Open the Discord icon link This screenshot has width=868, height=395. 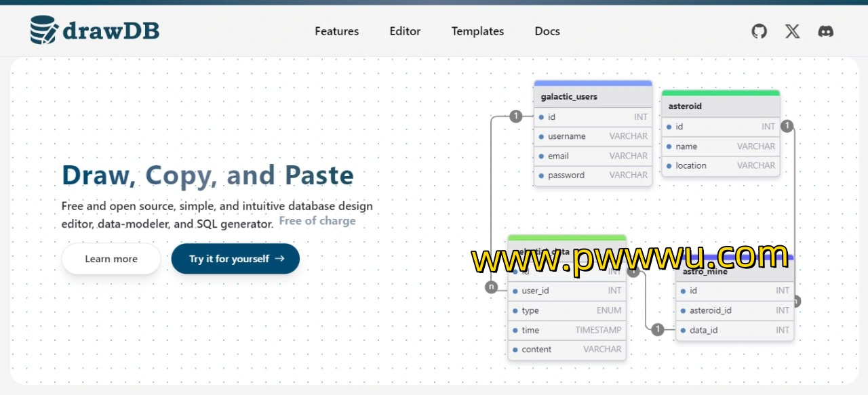[x=825, y=31]
